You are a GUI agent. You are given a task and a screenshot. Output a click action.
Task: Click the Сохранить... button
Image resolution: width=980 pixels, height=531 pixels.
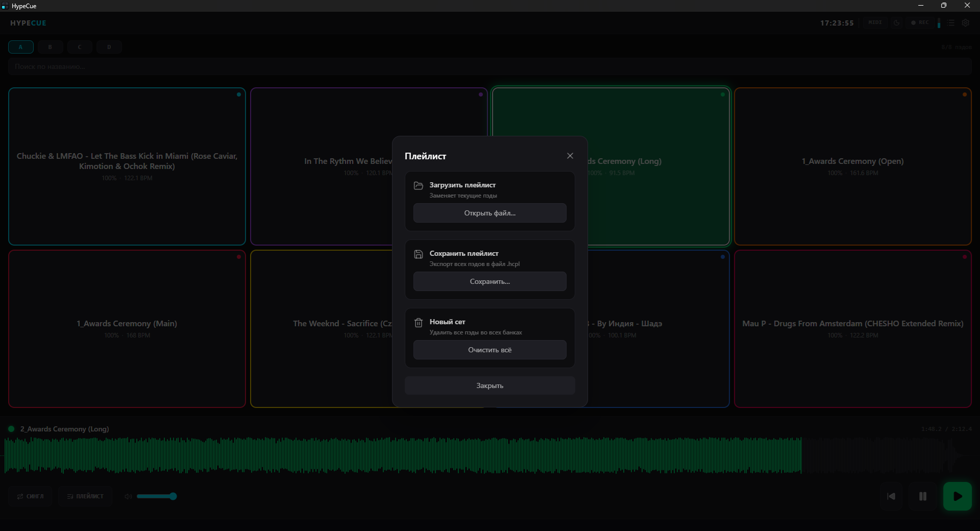point(489,281)
